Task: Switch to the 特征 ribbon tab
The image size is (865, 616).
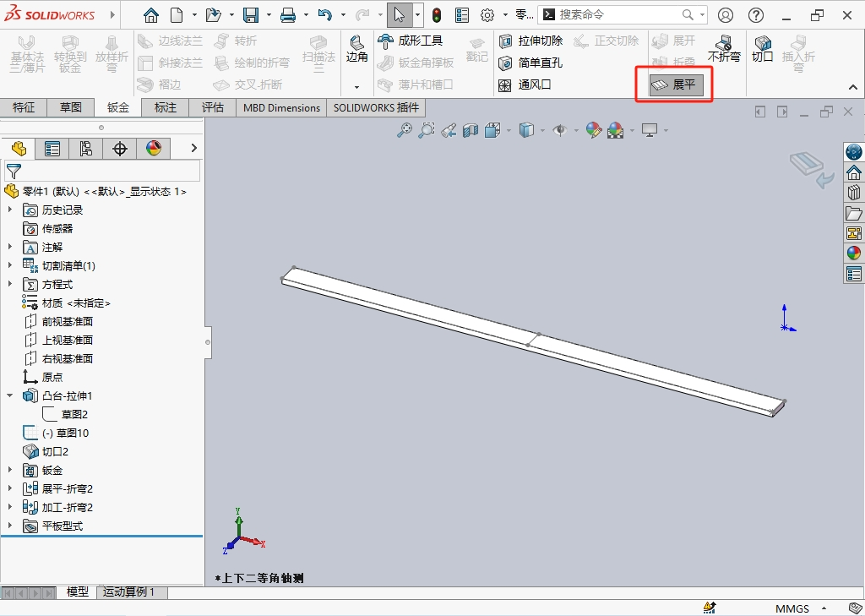Action: 24,107
